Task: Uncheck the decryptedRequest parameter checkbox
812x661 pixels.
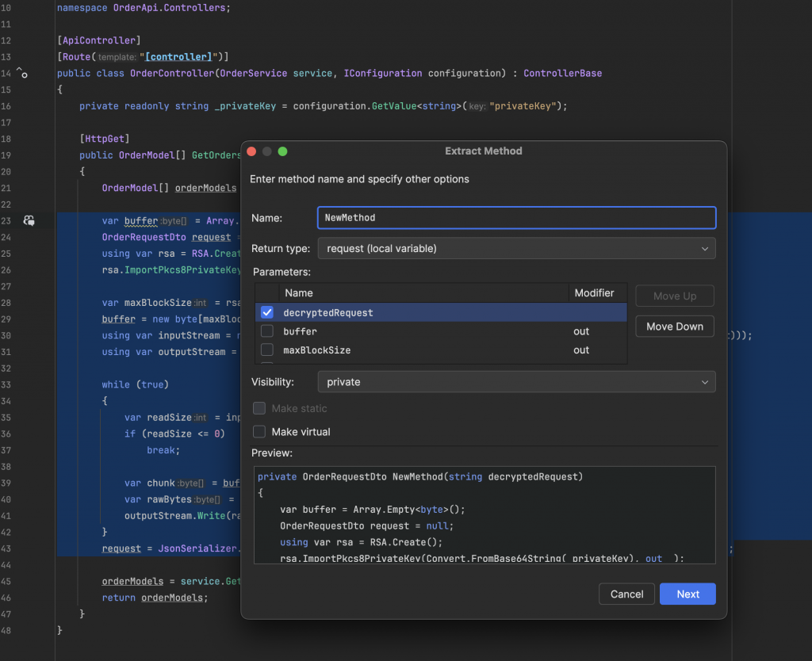Action: 267,312
